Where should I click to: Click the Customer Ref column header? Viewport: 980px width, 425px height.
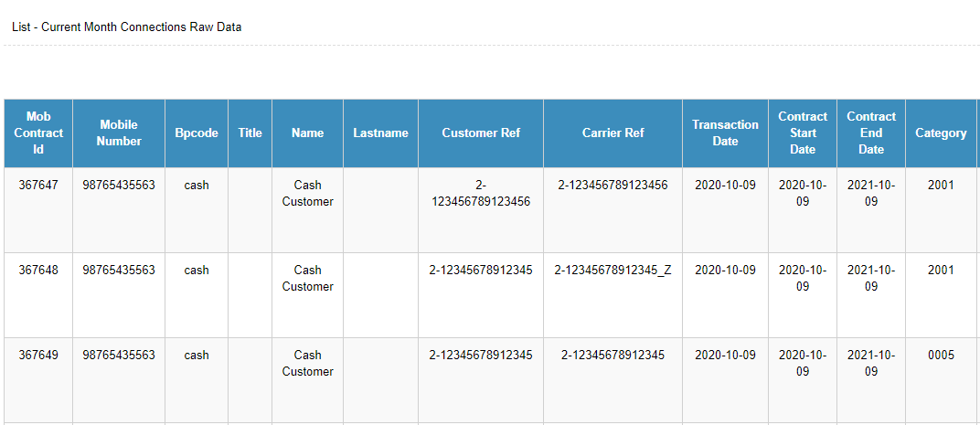(481, 133)
